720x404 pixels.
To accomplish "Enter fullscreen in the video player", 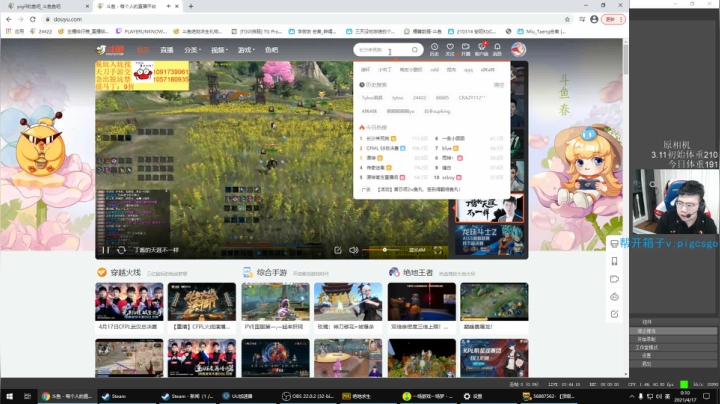I will tap(438, 250).
